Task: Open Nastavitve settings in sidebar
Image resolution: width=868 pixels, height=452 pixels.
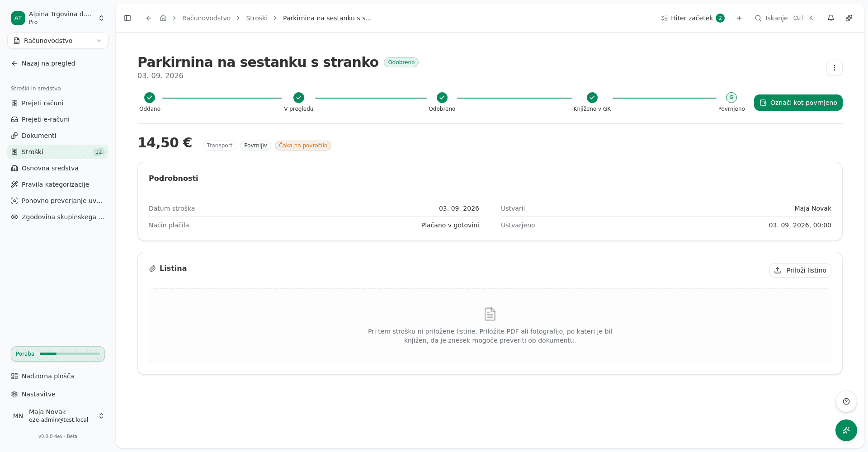Action: click(58, 394)
